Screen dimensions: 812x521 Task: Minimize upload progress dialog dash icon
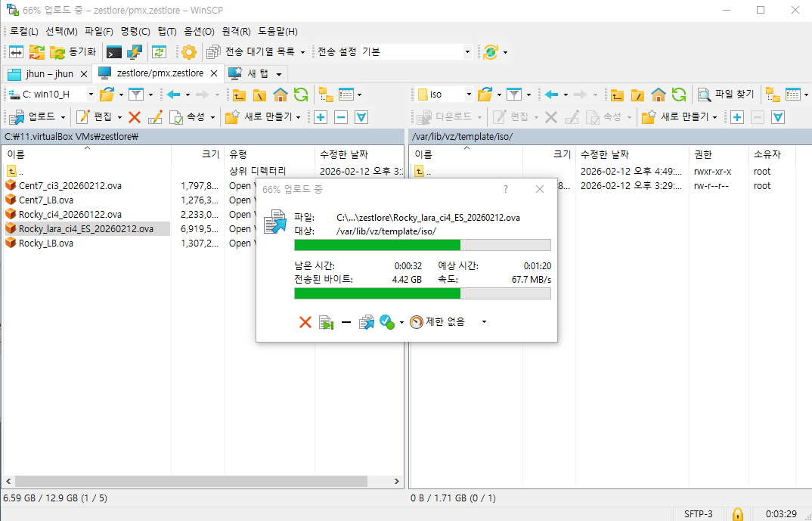coord(346,322)
